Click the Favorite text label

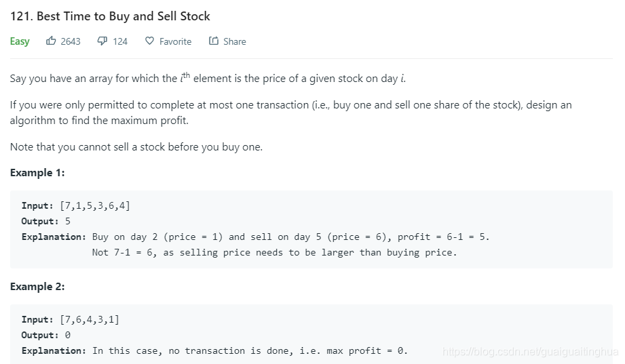click(175, 41)
